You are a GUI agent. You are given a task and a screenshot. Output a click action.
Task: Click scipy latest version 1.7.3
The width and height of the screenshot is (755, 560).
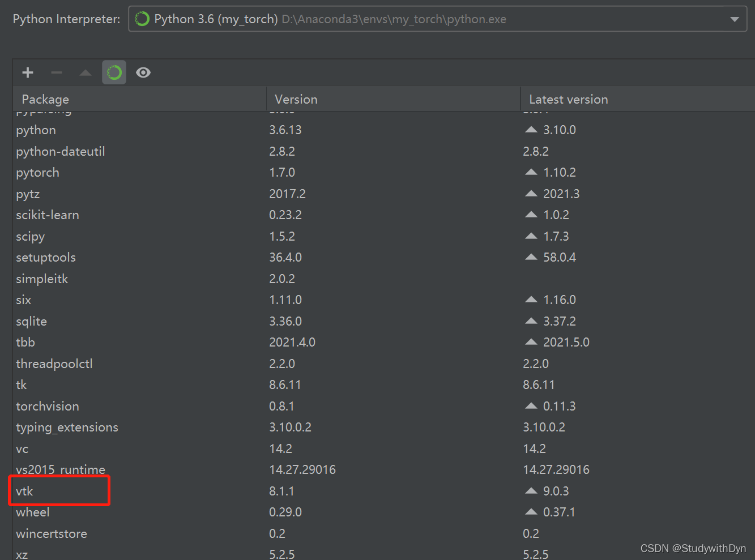pyautogui.click(x=556, y=236)
